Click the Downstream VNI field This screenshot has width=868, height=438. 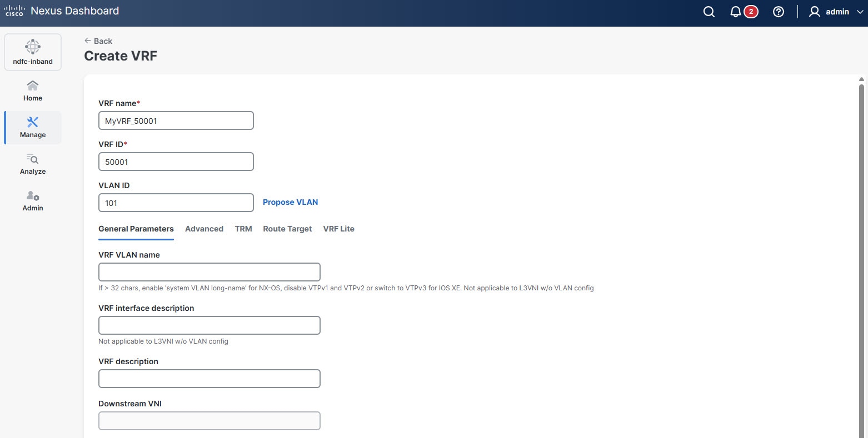[209, 421]
